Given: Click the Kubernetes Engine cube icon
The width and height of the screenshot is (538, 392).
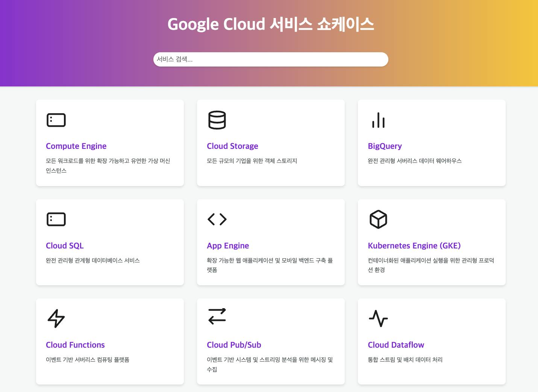Looking at the screenshot, I should pos(378,219).
